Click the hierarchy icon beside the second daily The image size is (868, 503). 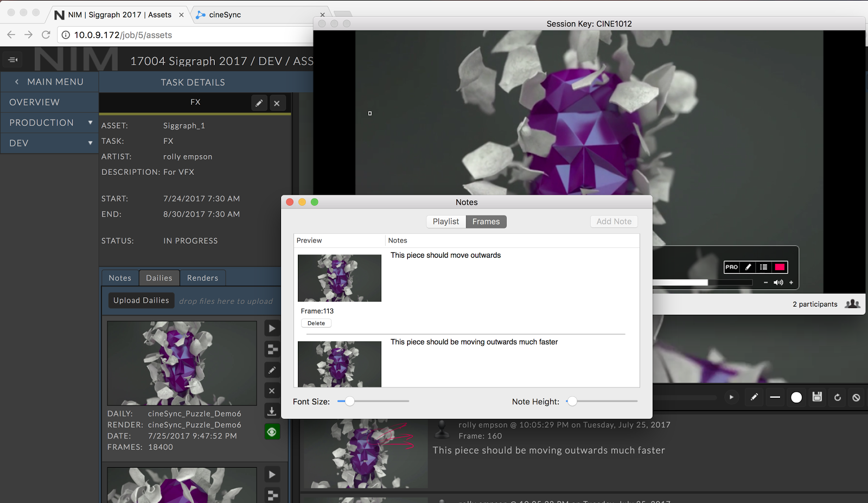(x=272, y=495)
